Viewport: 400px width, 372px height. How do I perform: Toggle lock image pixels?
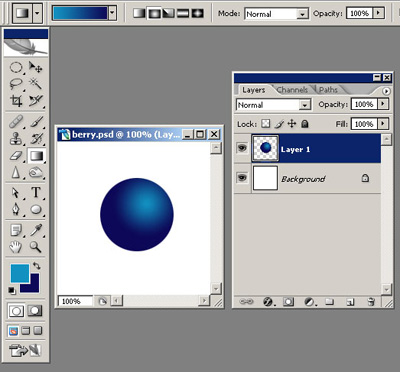[279, 124]
